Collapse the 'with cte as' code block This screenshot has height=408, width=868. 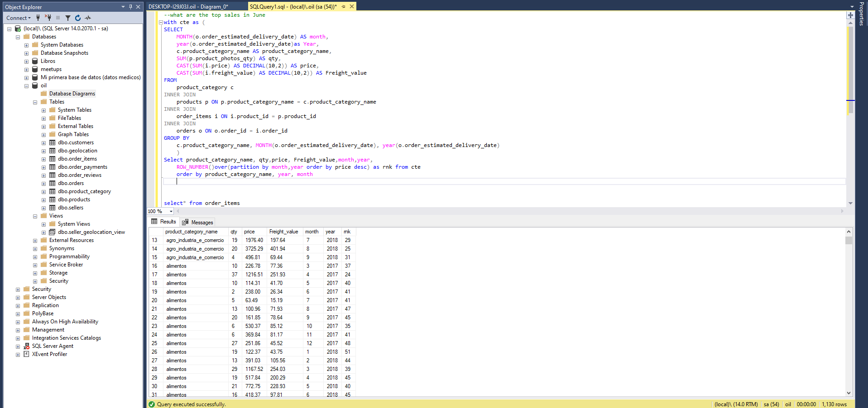[161, 22]
